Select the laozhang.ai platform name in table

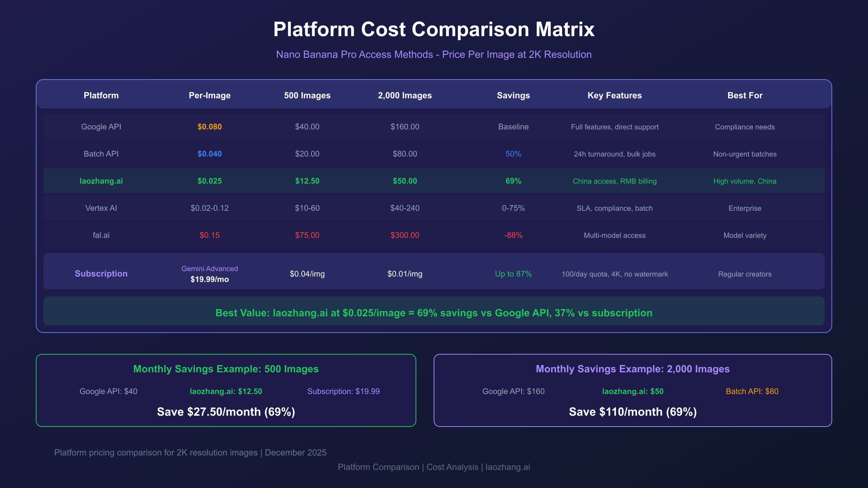tap(101, 181)
